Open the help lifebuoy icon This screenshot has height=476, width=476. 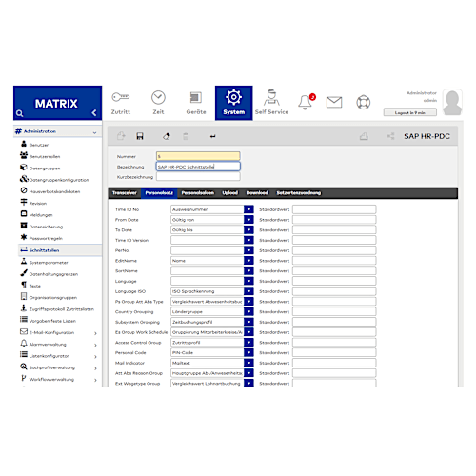(x=363, y=103)
